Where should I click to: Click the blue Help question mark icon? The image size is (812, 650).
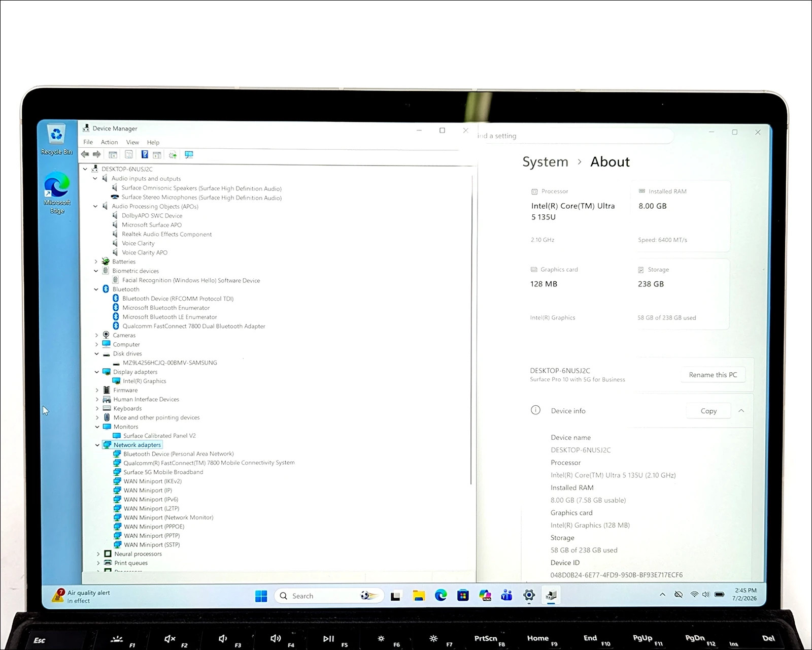pyautogui.click(x=145, y=155)
